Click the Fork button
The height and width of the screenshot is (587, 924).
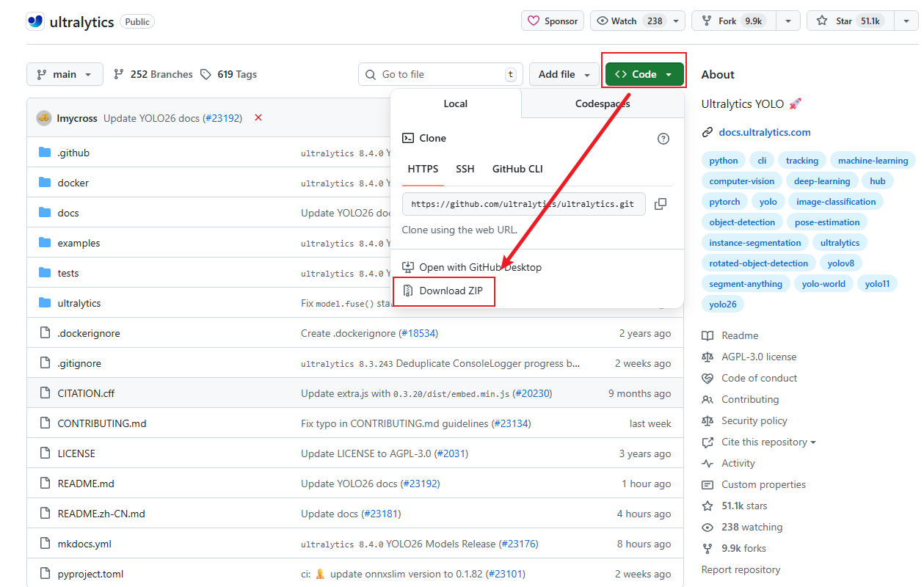click(734, 21)
